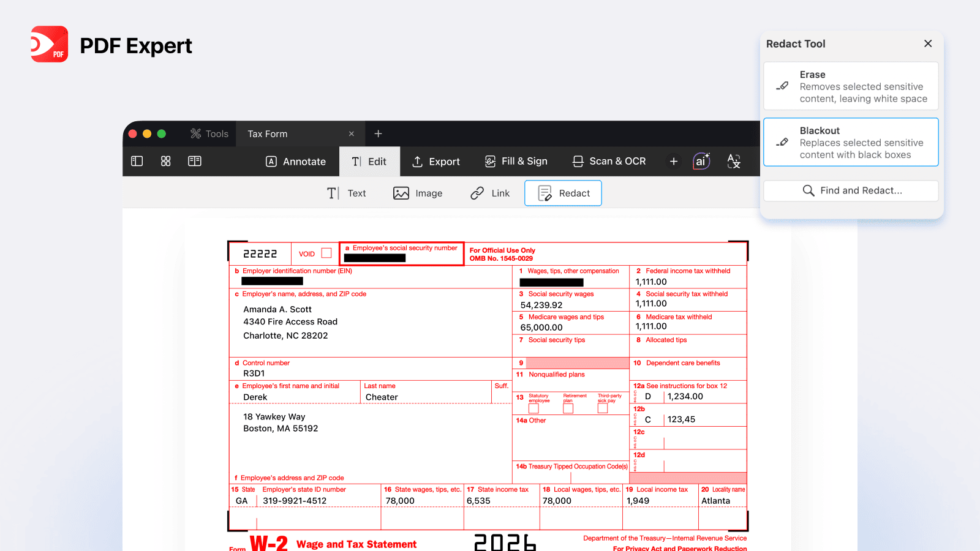The width and height of the screenshot is (980, 551).
Task: Tick the Retirement plan checkbox
Action: tap(568, 408)
